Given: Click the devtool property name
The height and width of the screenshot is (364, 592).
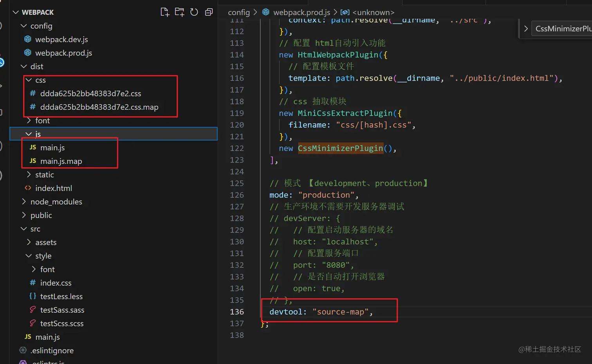Looking at the screenshot, I should (286, 312).
